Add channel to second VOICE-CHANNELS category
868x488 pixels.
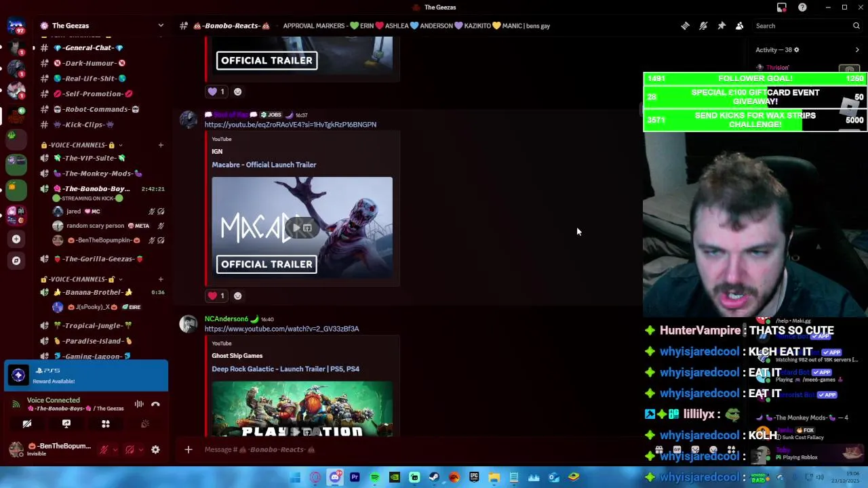161,279
